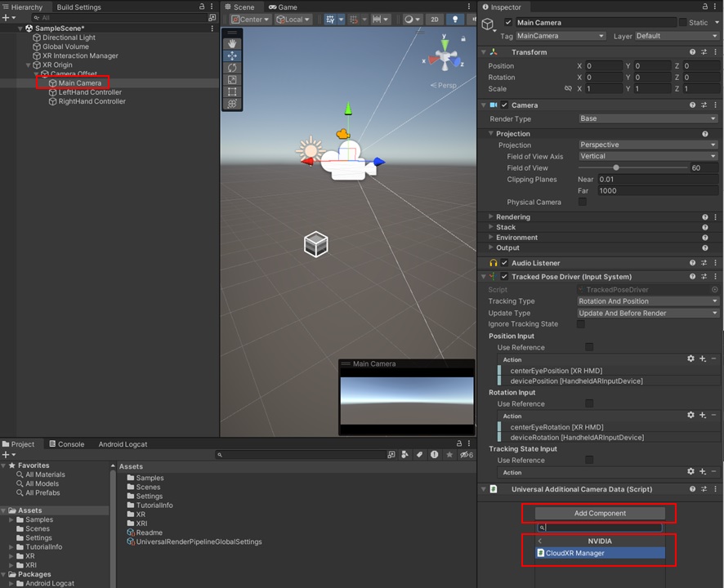Disable the Camera component checkbox
This screenshot has width=724, height=588.
coord(505,105)
